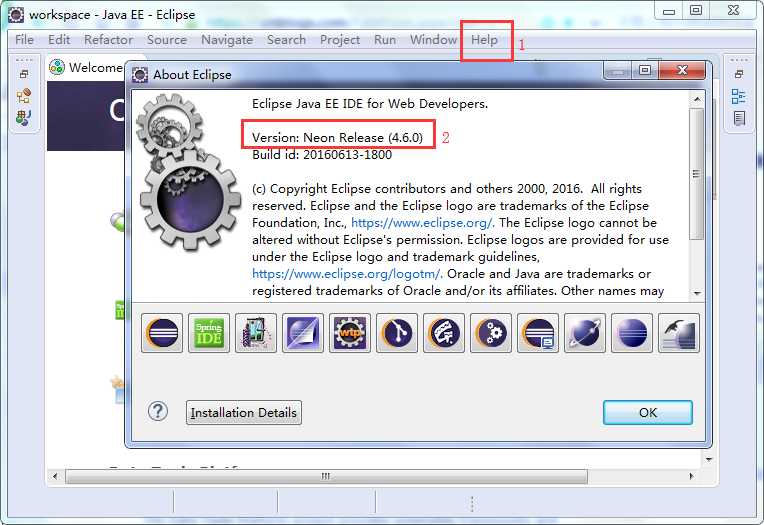Click the About text scrollbar down arrow

click(697, 292)
